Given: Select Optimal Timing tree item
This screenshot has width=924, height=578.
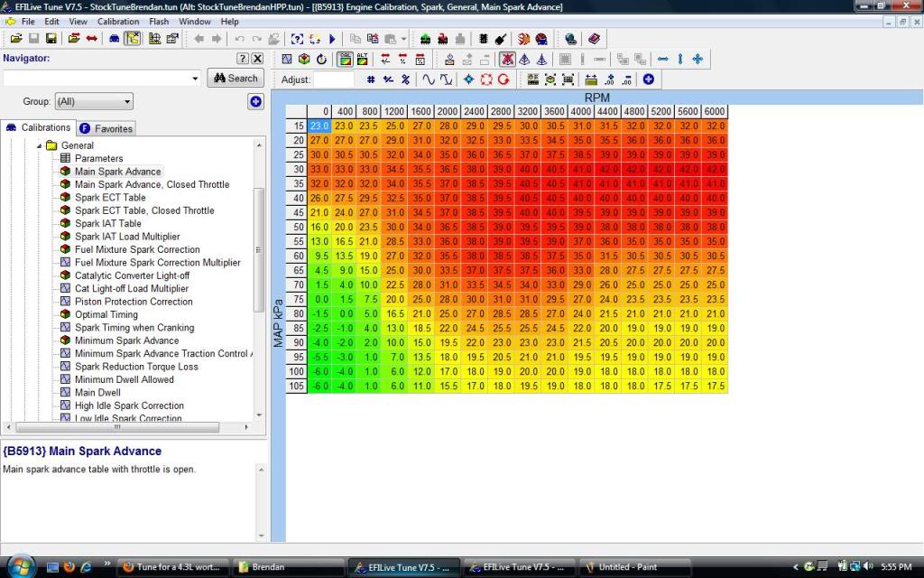Looking at the screenshot, I should pyautogui.click(x=106, y=314).
